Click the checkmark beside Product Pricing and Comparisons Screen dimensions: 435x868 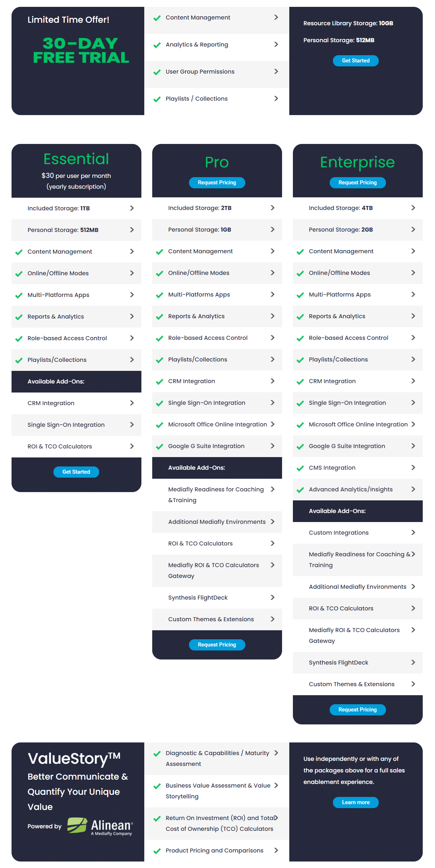tap(157, 851)
